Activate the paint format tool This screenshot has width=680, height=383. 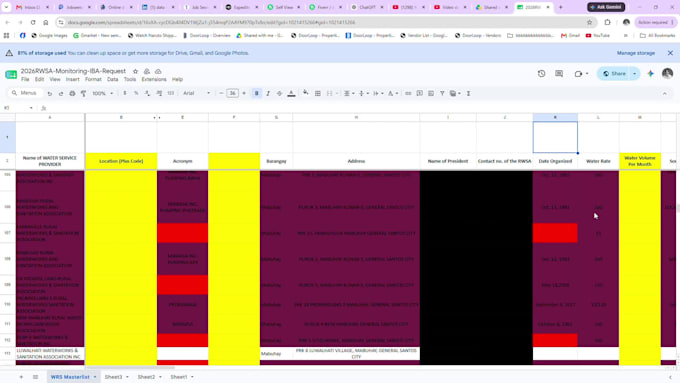click(x=83, y=93)
